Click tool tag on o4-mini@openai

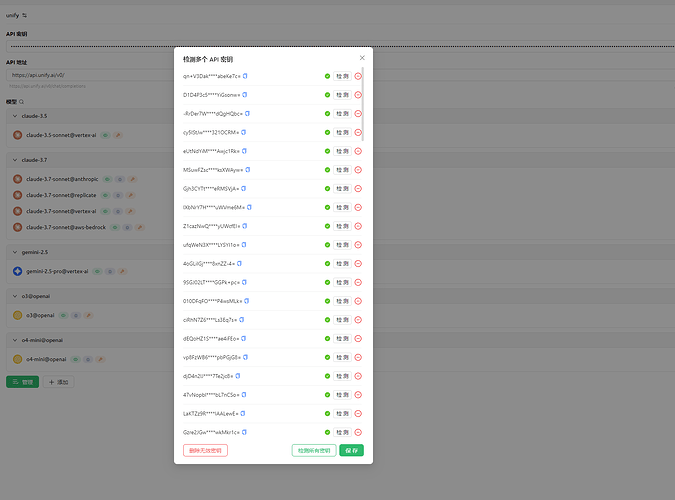click(101, 360)
